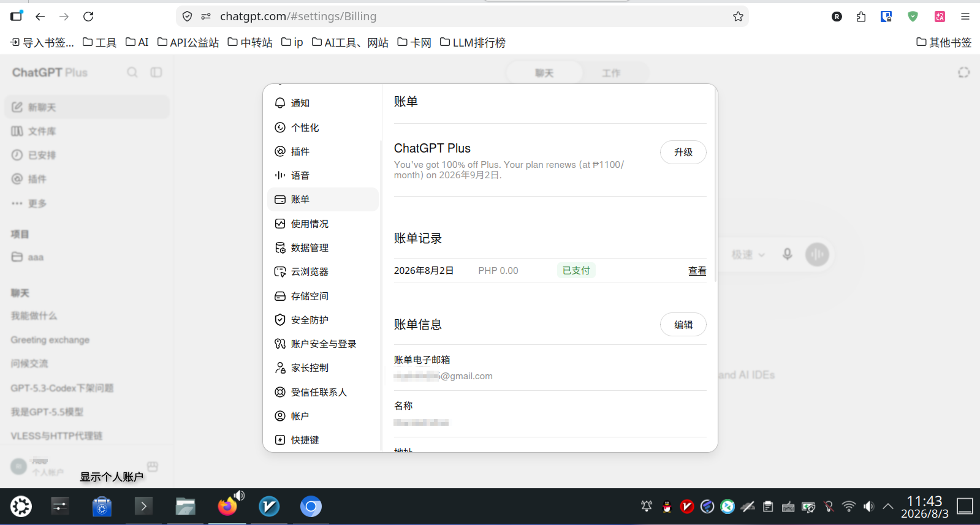Open the 查看 invoice link
Viewport: 980px width, 525px height.
[x=697, y=271]
